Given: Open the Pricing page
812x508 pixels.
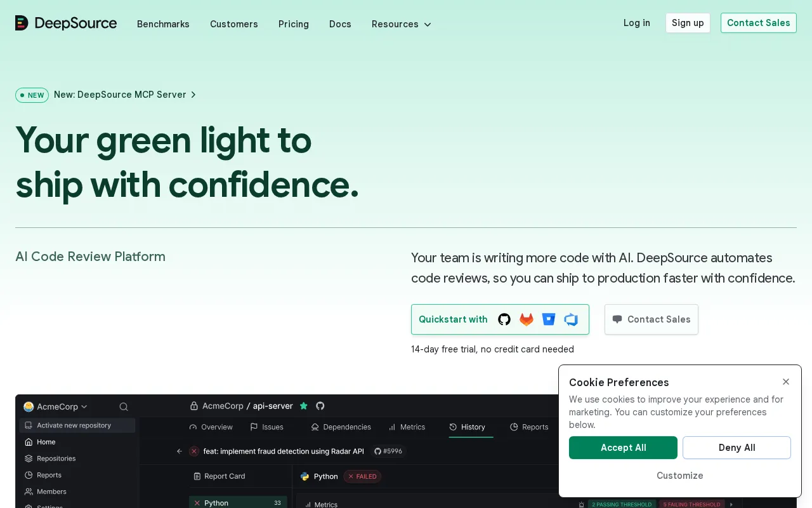Looking at the screenshot, I should 294,24.
